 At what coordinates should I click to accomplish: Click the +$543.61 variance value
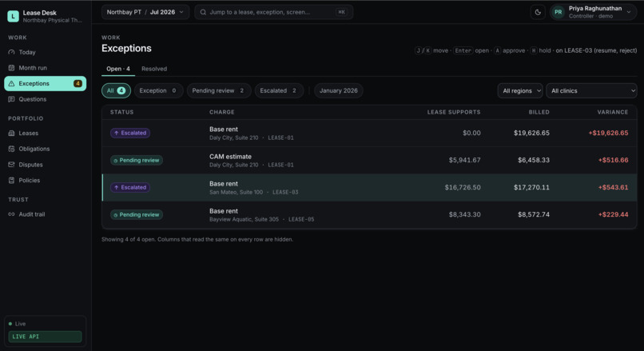coord(613,187)
